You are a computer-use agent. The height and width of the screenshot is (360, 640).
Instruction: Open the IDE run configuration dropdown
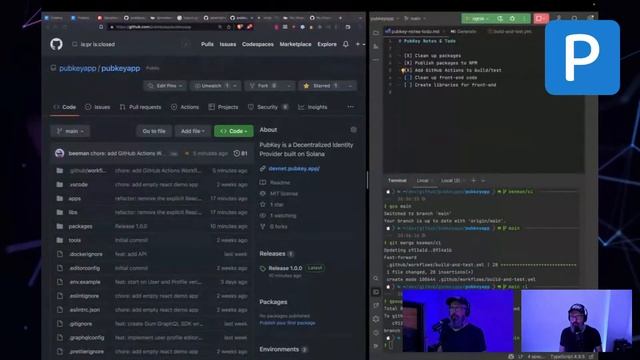[x=478, y=18]
